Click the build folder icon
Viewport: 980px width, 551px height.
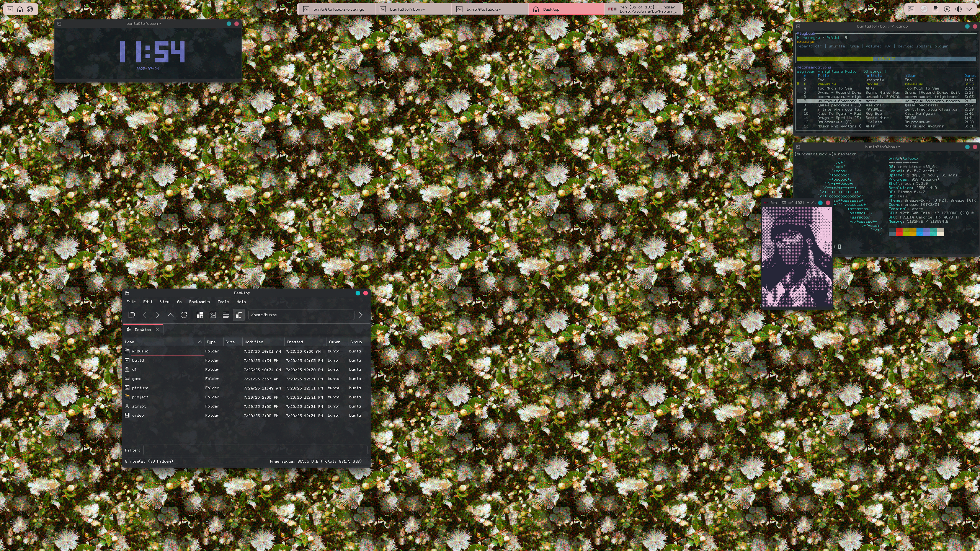(x=127, y=360)
